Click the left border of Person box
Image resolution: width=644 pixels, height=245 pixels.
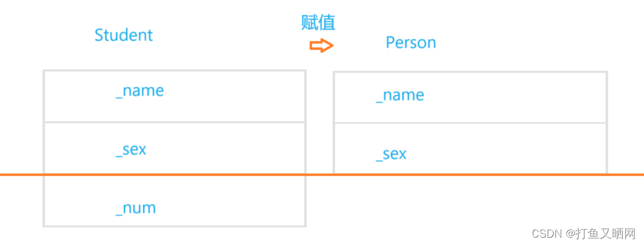334,122
